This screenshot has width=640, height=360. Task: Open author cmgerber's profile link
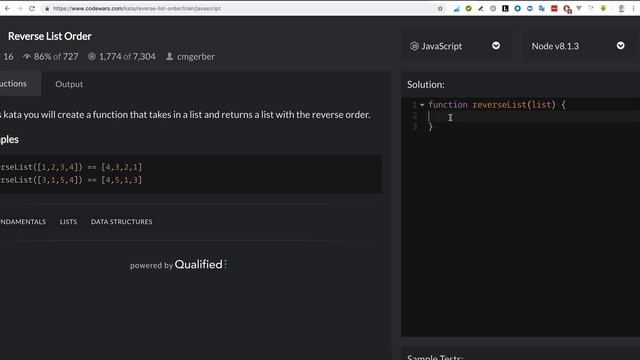click(x=196, y=57)
